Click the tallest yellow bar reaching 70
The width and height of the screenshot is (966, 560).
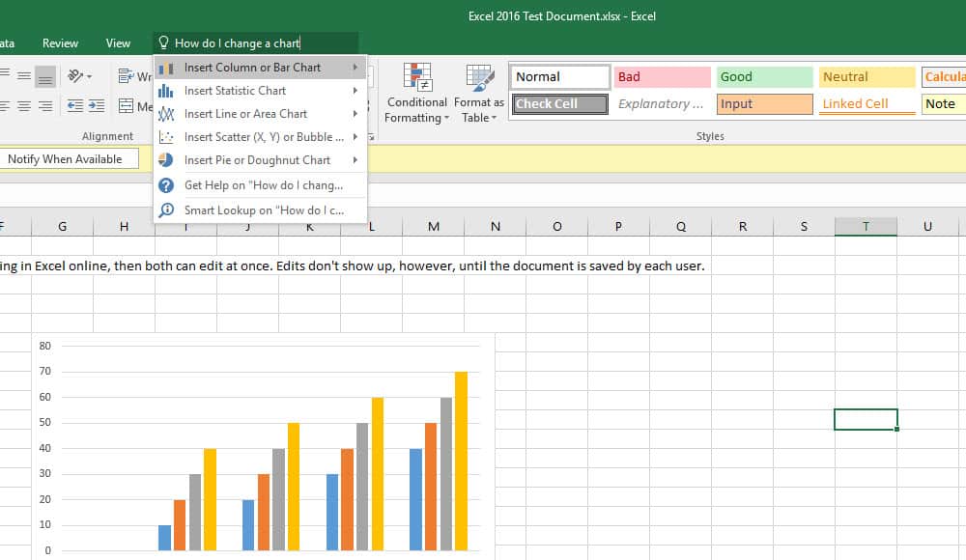(462, 461)
